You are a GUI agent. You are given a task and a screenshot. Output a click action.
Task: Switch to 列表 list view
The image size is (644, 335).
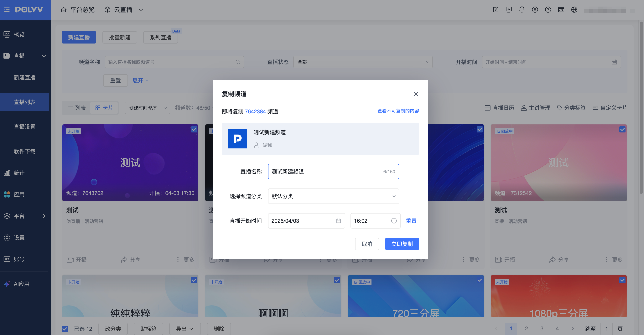click(x=77, y=108)
